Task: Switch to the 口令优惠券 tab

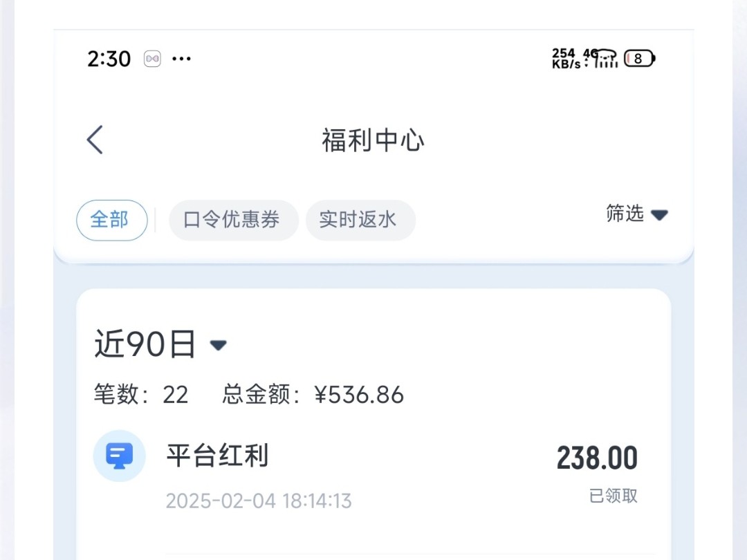Action: (x=233, y=220)
